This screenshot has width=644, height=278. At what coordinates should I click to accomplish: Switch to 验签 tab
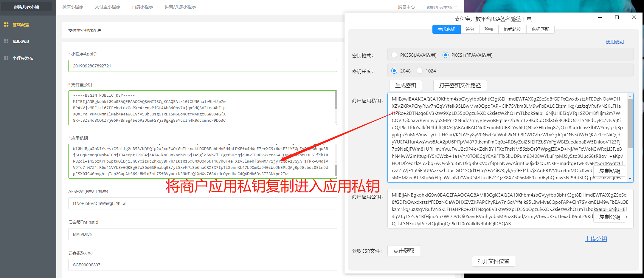coord(489,29)
